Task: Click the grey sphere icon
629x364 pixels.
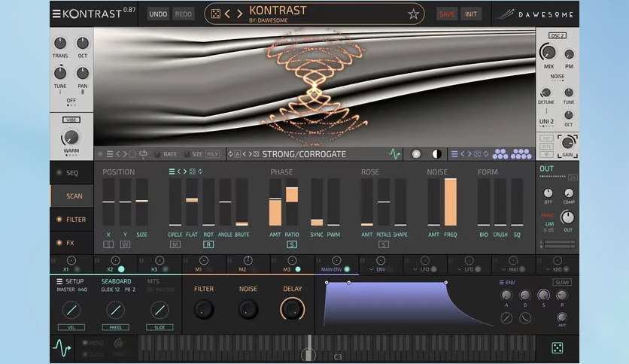Action: pos(416,154)
